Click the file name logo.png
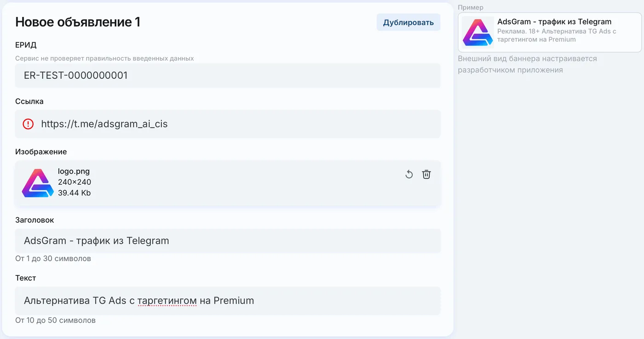The image size is (644, 339). (74, 171)
